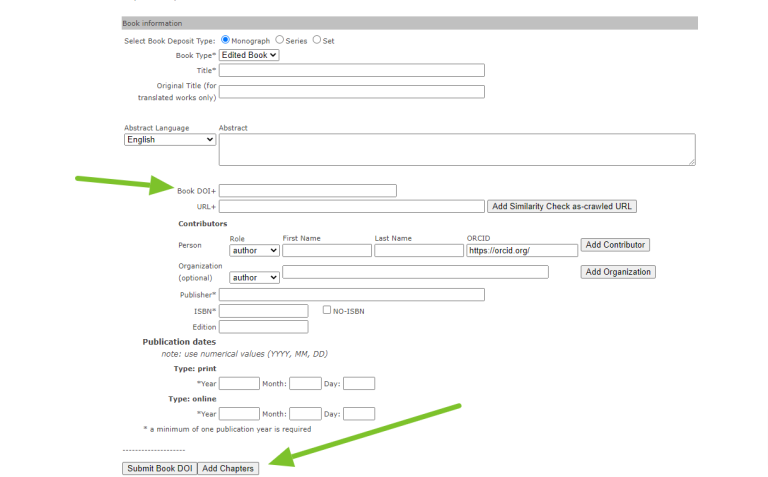Submit the Book DOI
Viewport: 768px width, 477px height.
tap(159, 468)
